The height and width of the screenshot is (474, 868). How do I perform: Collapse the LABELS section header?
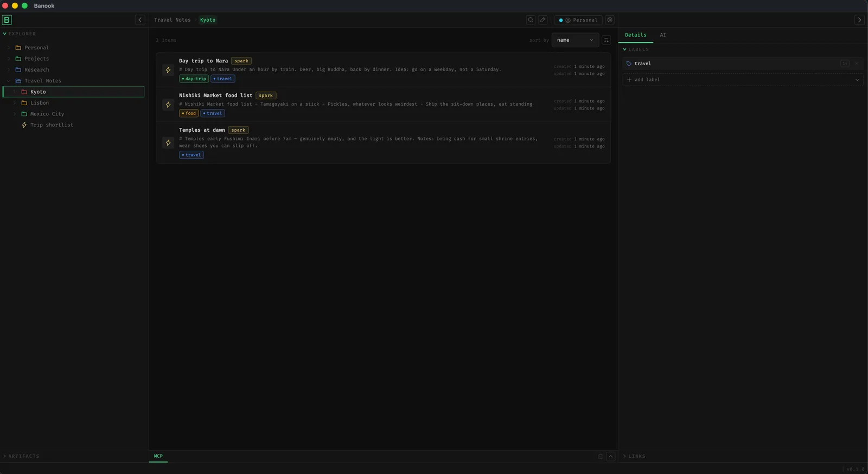pyautogui.click(x=636, y=49)
